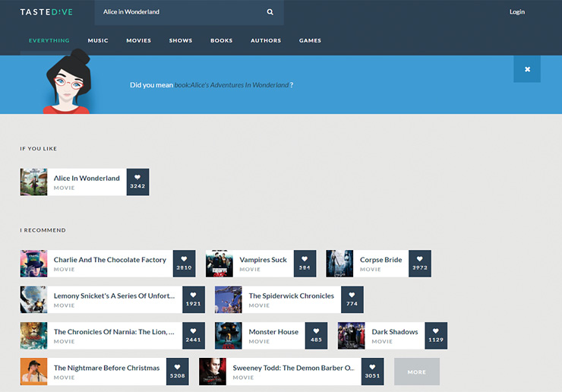Heart The Spiderwick Chronicles
This screenshot has width=562, height=392.
pos(352,295)
